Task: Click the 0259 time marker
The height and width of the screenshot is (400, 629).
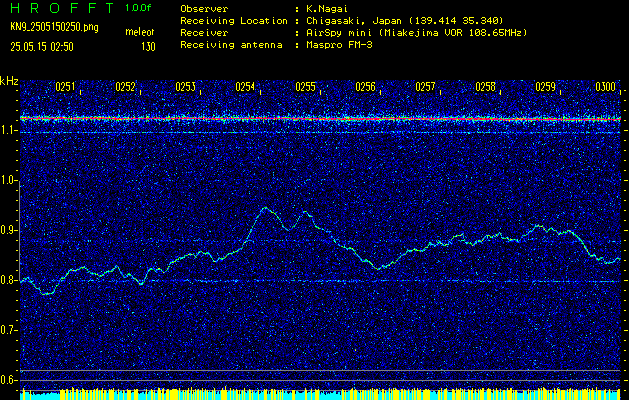Action: 546,87
